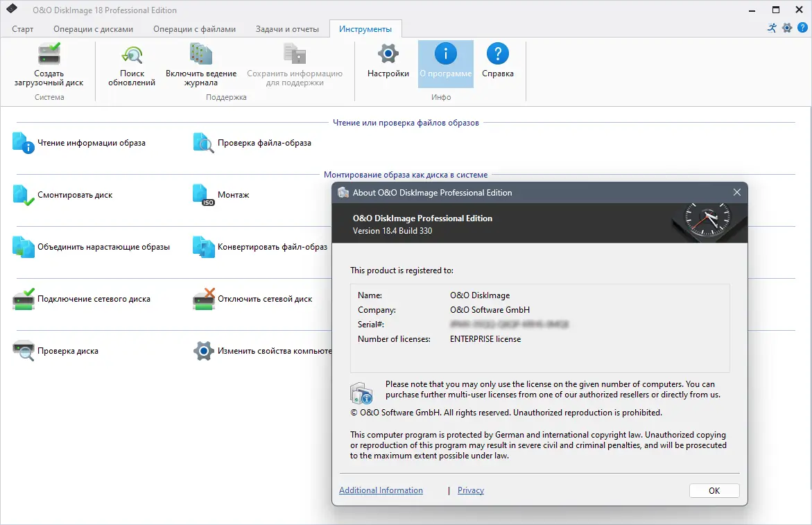This screenshot has width=812, height=525.
Task: Open the Privacy link
Action: 471,490
